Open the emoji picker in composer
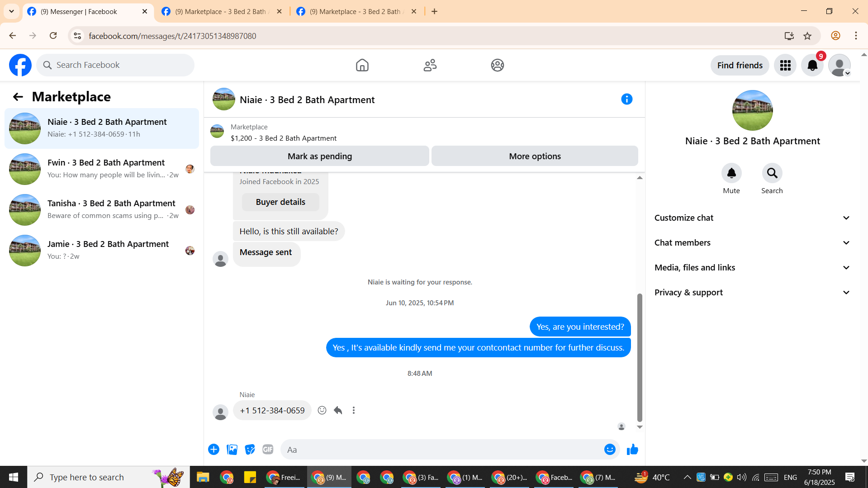 tap(610, 450)
